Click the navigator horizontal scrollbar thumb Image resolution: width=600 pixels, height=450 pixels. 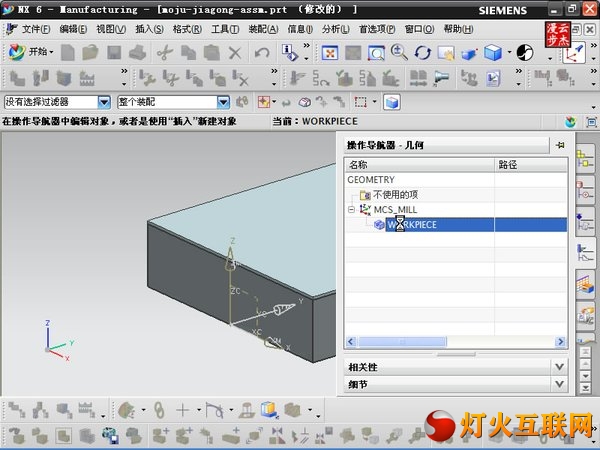point(402,342)
